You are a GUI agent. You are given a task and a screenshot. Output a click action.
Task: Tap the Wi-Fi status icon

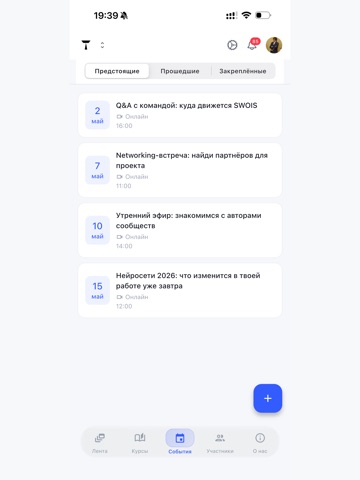click(246, 15)
